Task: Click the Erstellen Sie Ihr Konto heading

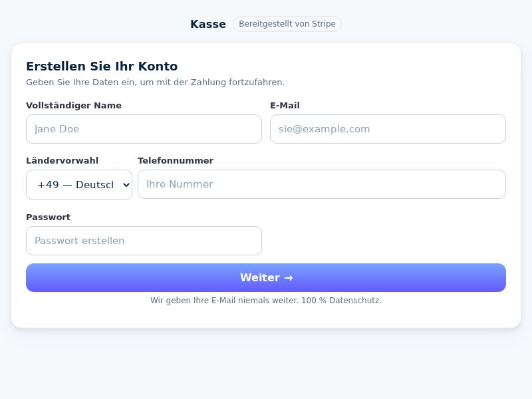Action: tap(102, 66)
